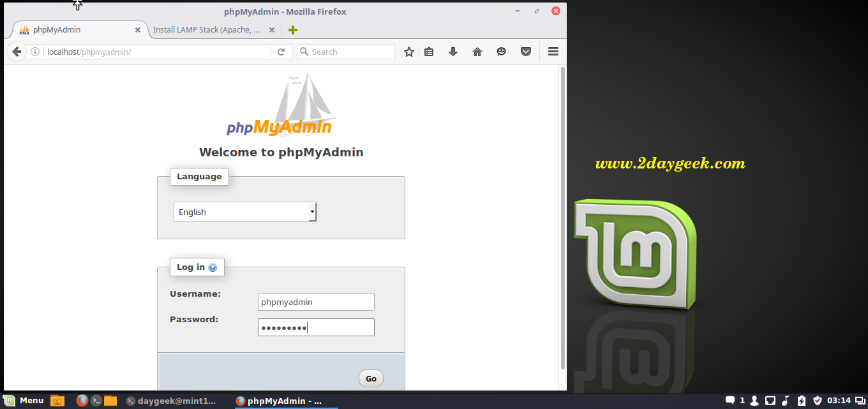868x409 pixels.
Task: Open the Mint Menu button
Action: point(24,401)
